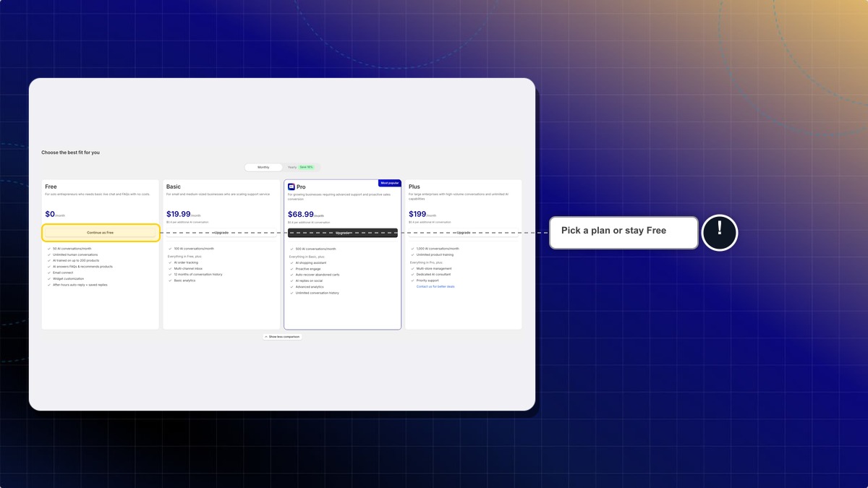This screenshot has width=868, height=488.
Task: Click the Continue as Free button
Action: [x=101, y=233]
